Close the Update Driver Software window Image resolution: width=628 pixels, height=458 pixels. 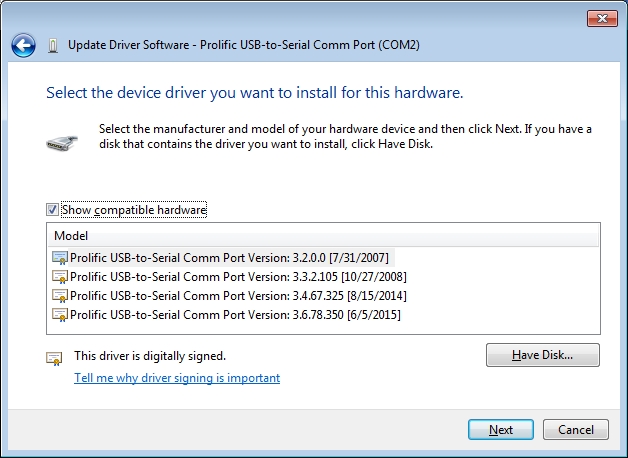[602, 18]
